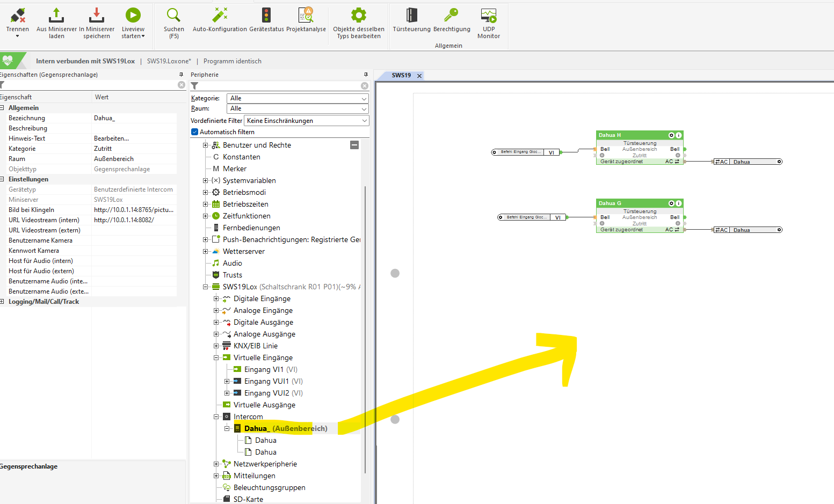
Task: Click the Peripherie filter funnel icon
Action: pos(195,86)
